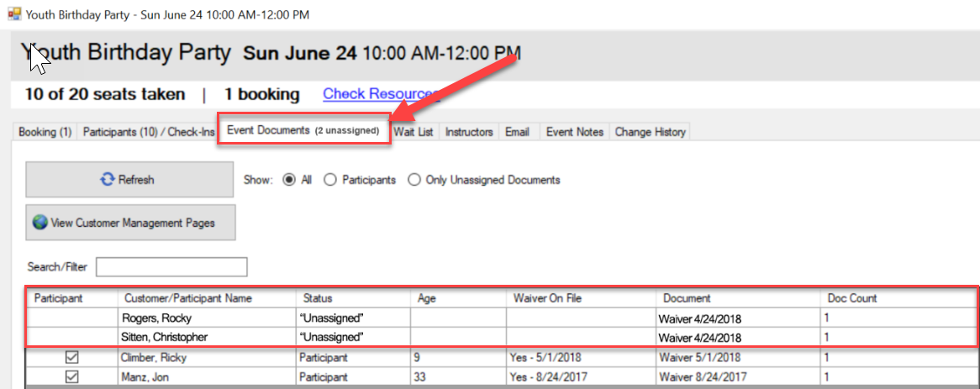Click age 9 cell
980x389 pixels.
pos(458,358)
